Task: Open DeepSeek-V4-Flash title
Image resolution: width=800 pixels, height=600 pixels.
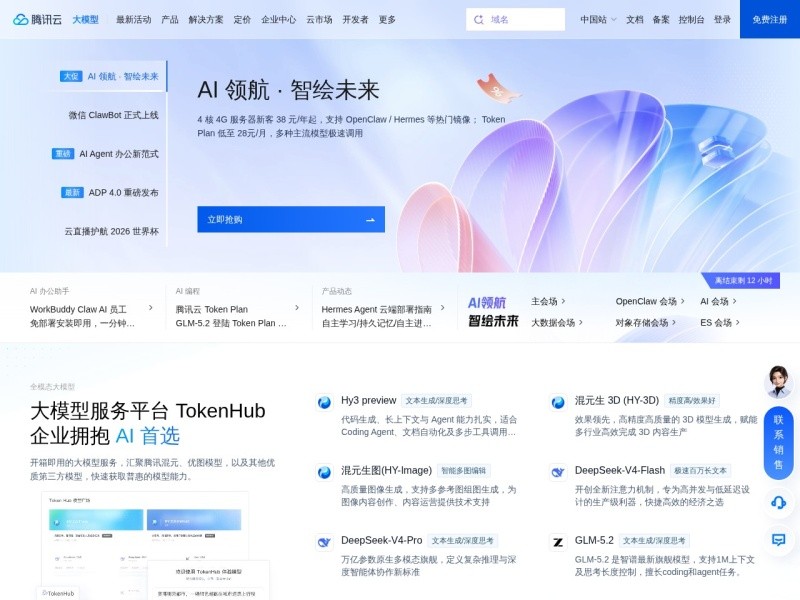Action: click(x=620, y=470)
